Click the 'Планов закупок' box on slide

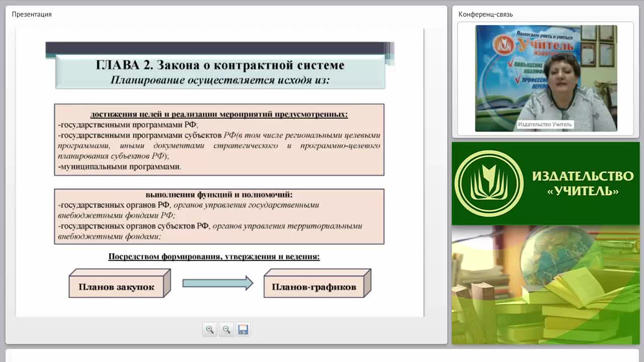point(119,284)
